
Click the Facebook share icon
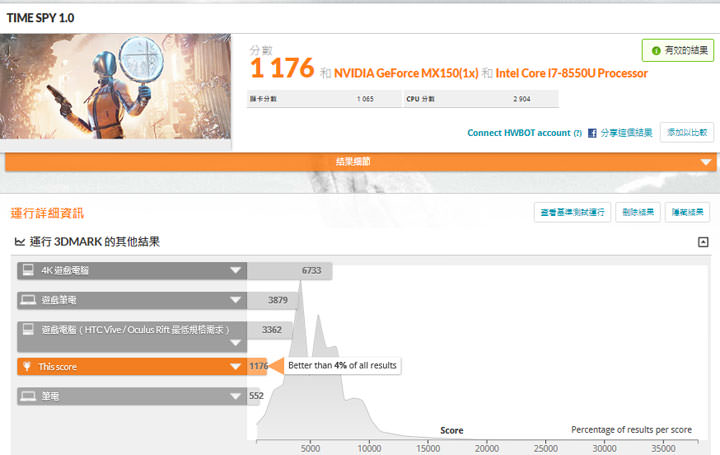(592, 133)
